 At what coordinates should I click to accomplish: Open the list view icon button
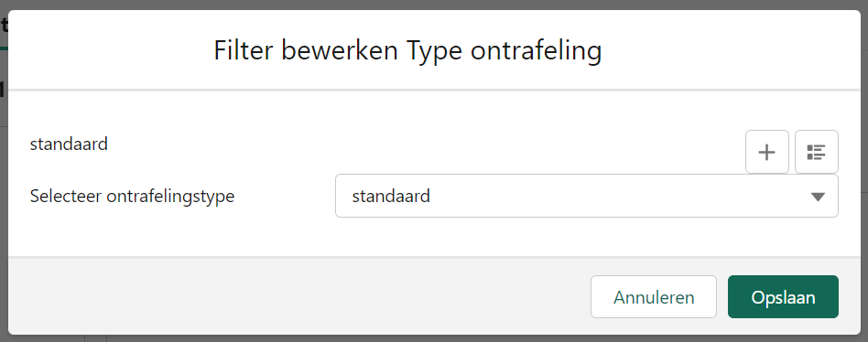[x=816, y=152]
